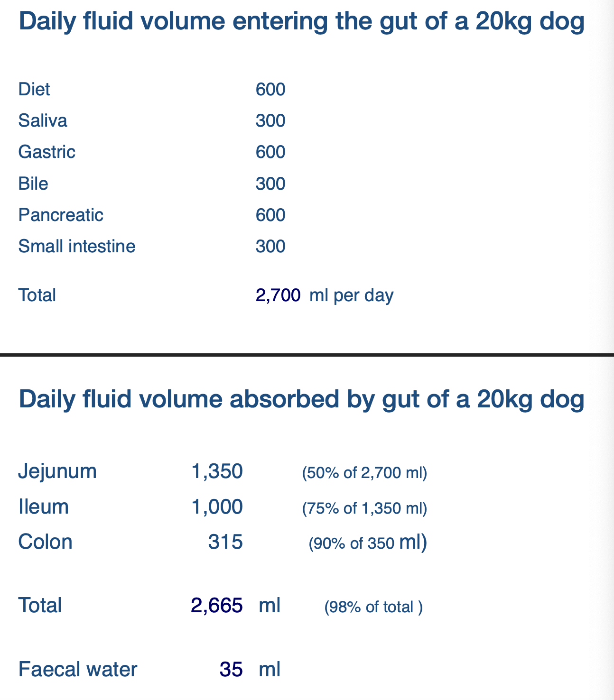The height and width of the screenshot is (700, 614).
Task: Click the 2,700 total value
Action: tap(278, 295)
